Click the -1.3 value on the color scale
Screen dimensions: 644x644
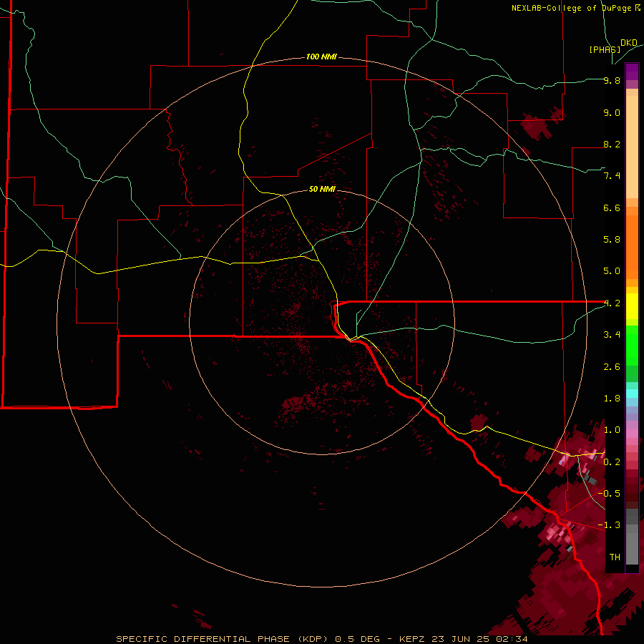[x=609, y=525]
